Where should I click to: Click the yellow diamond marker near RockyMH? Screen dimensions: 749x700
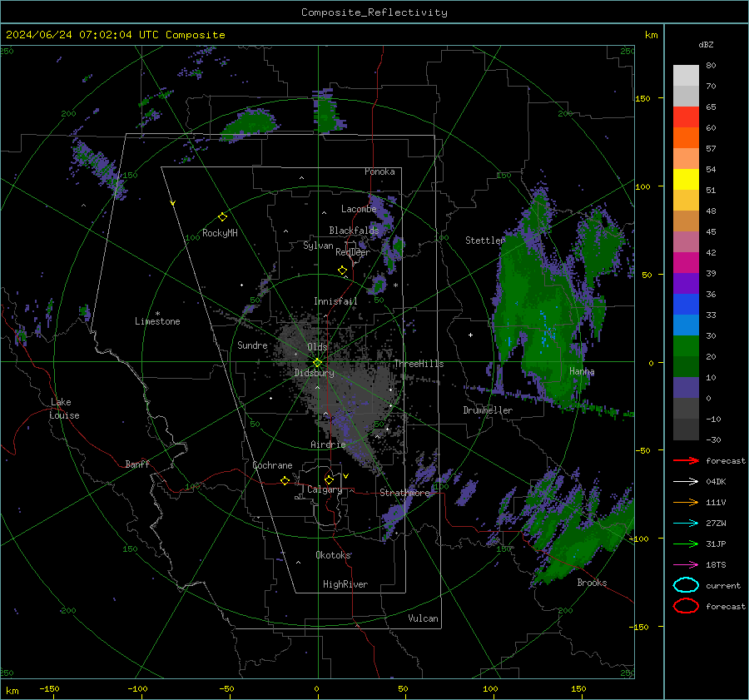222,217
